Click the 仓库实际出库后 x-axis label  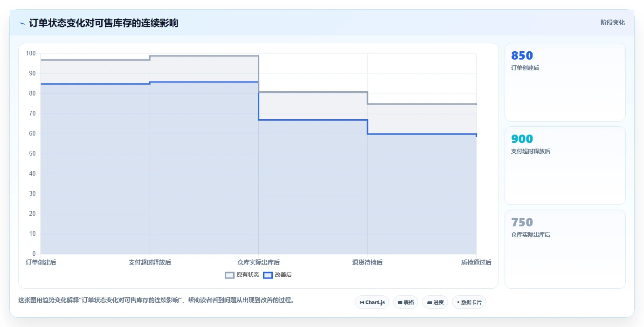258,263
